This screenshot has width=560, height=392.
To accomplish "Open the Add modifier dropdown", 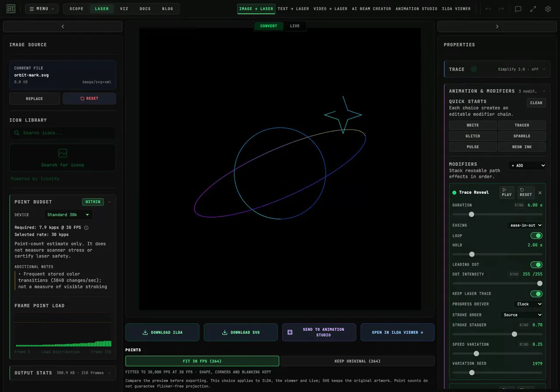I will (x=527, y=166).
